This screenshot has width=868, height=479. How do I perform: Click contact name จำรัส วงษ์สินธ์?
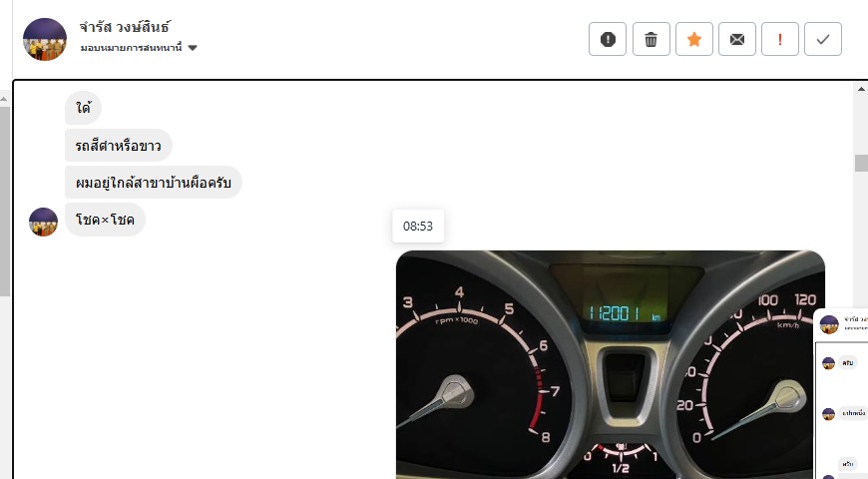pyautogui.click(x=125, y=27)
